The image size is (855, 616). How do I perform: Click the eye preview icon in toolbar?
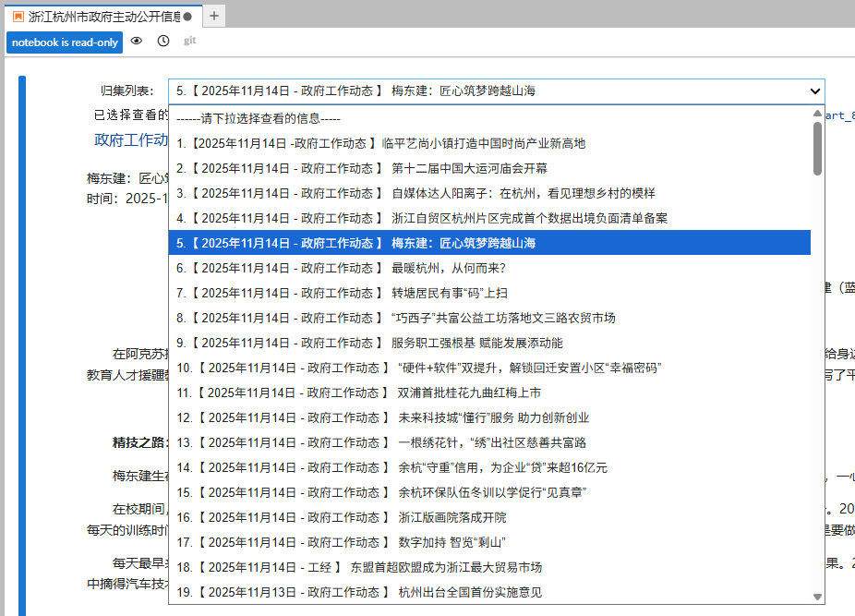coord(137,41)
